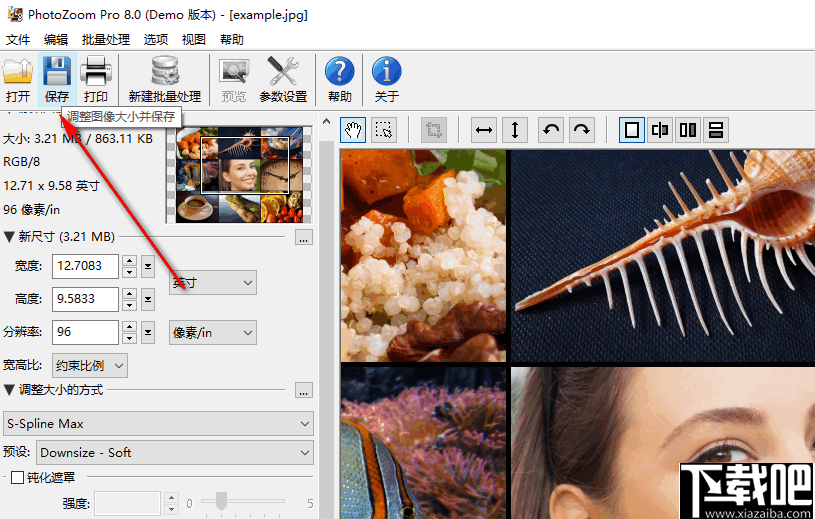Switch to side-by-side vertical preview
Viewport: 815px width, 519px height.
tap(688, 130)
